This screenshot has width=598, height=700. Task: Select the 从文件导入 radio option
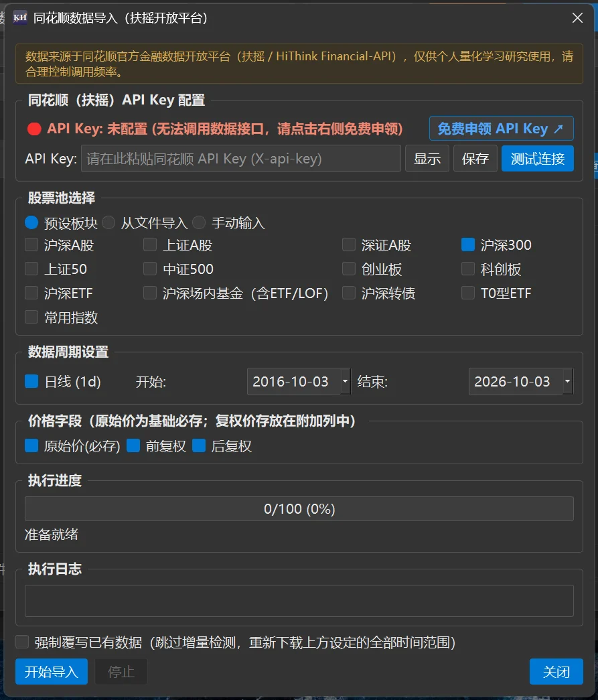pos(108,222)
